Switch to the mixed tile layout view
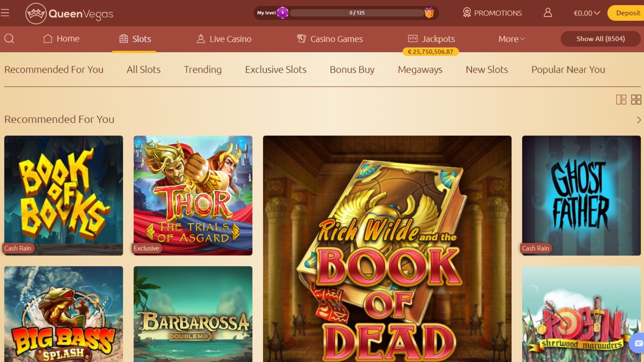This screenshot has height=362, width=644. [x=621, y=100]
